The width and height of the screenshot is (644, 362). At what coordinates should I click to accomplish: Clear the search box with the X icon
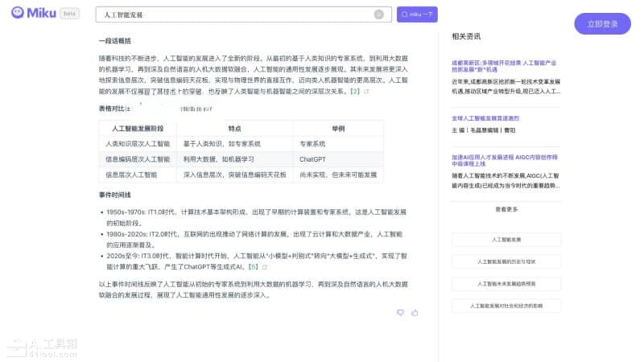click(x=378, y=14)
